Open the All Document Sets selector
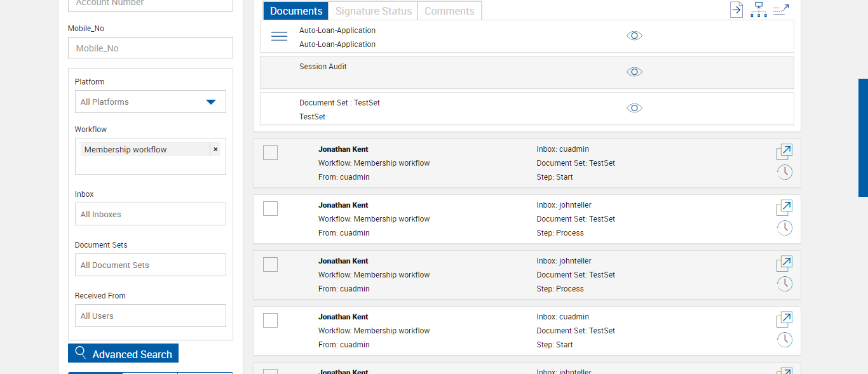The image size is (868, 374). [x=150, y=265]
